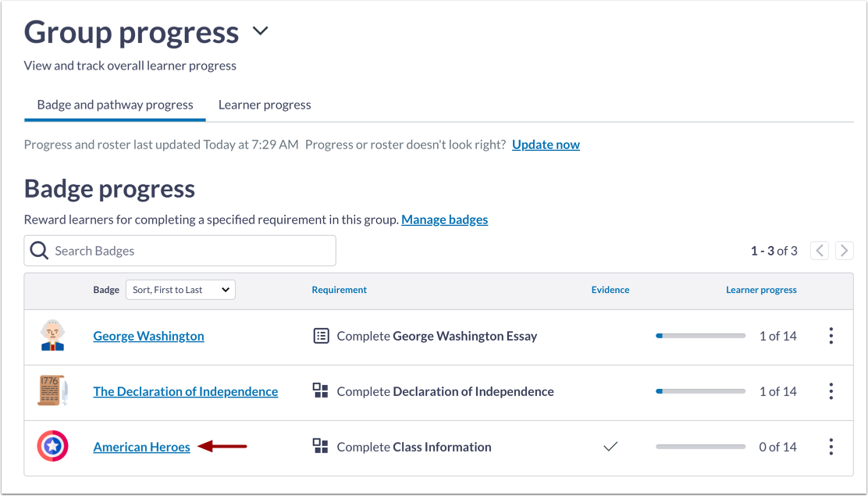Open options menu for George Washington badge

[x=831, y=336]
